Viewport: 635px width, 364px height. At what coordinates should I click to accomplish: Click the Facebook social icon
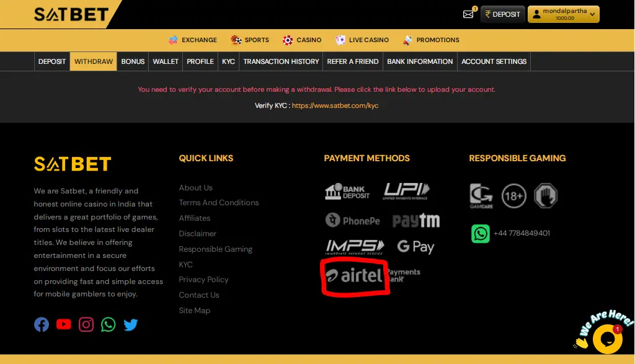click(42, 324)
